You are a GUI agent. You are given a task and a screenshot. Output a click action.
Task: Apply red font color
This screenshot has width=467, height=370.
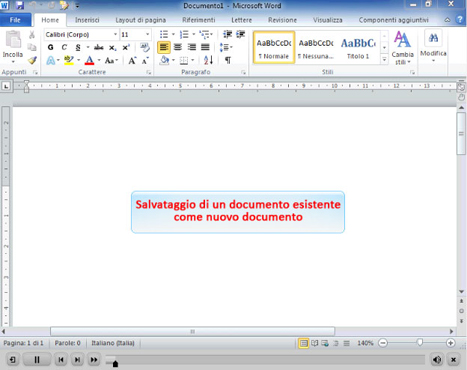coord(89,60)
